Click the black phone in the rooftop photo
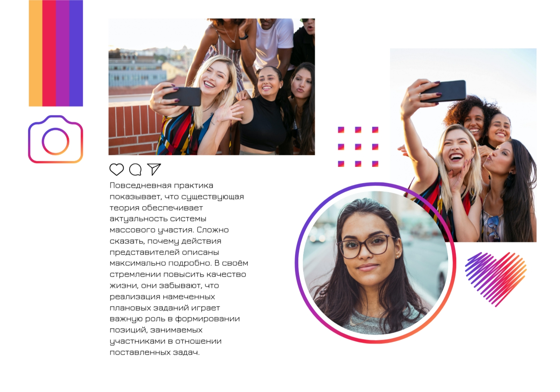Screen dimensions: 560x392 pyautogui.click(x=182, y=96)
